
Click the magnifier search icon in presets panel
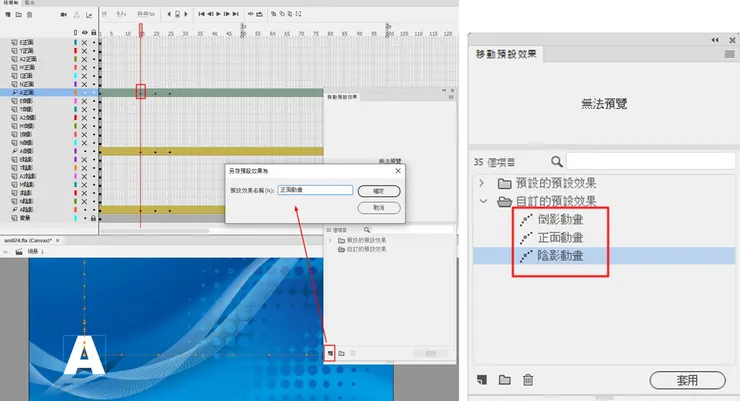click(557, 162)
